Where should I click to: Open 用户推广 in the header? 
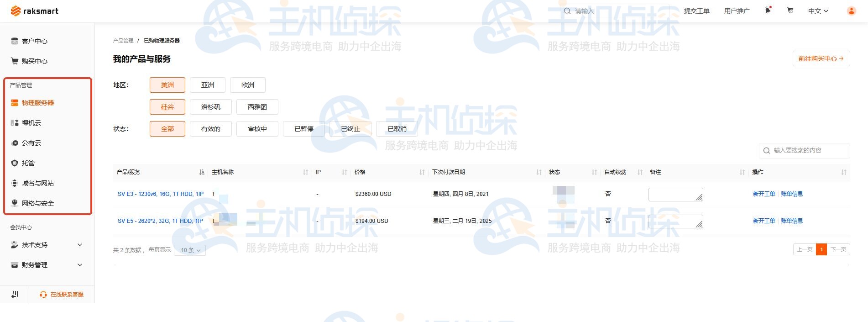tap(737, 11)
